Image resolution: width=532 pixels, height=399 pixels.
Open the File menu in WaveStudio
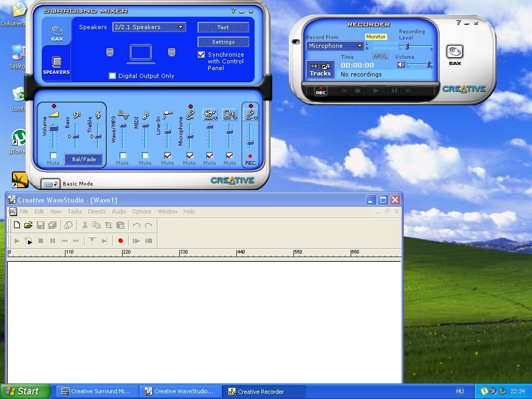click(x=24, y=211)
